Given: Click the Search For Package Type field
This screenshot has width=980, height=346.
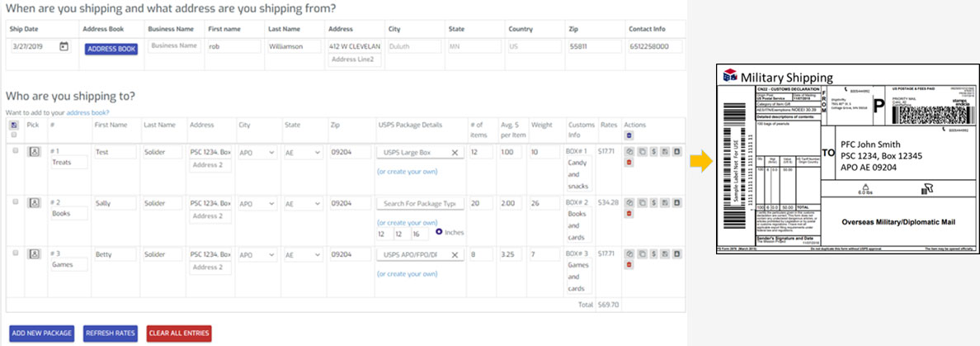Looking at the screenshot, I should pyautogui.click(x=420, y=203).
